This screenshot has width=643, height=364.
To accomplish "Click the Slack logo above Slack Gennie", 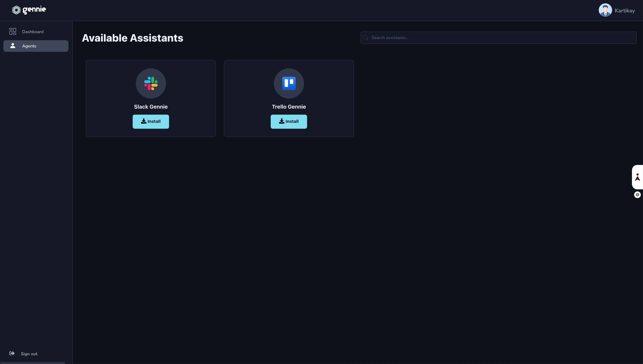I will tap(151, 83).
